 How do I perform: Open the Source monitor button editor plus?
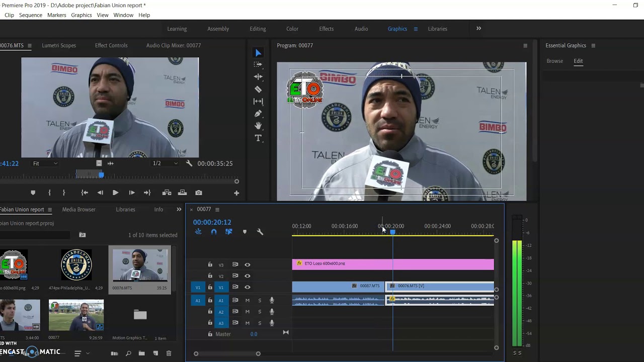pyautogui.click(x=236, y=193)
